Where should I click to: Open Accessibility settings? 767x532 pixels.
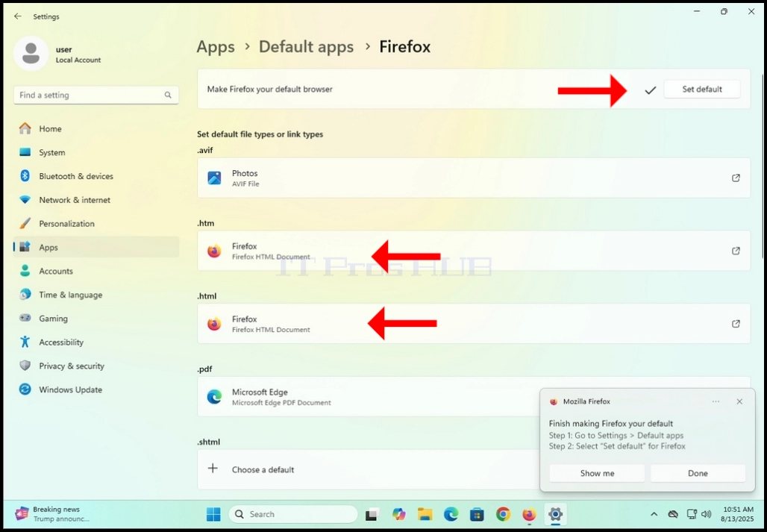coord(96,342)
